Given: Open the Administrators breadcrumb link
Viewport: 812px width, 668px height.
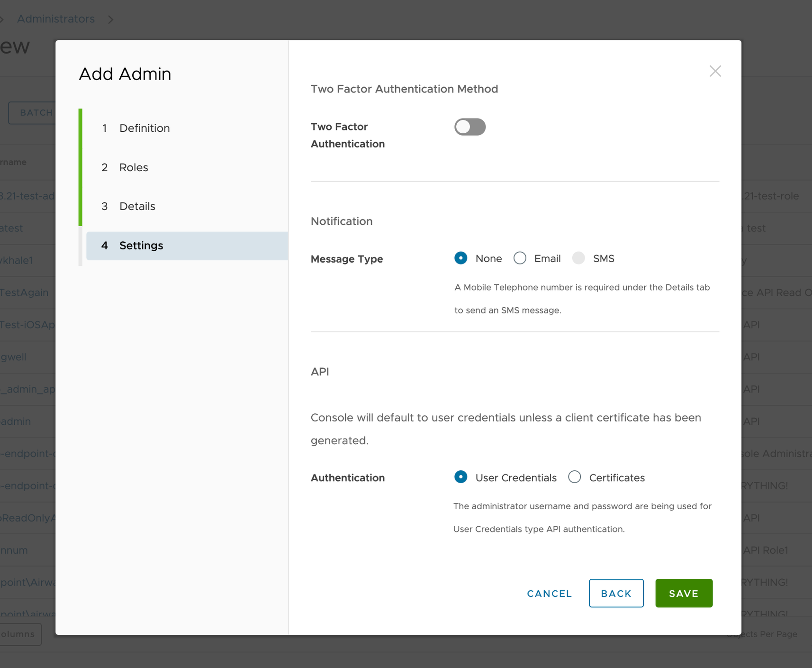Looking at the screenshot, I should [x=55, y=19].
